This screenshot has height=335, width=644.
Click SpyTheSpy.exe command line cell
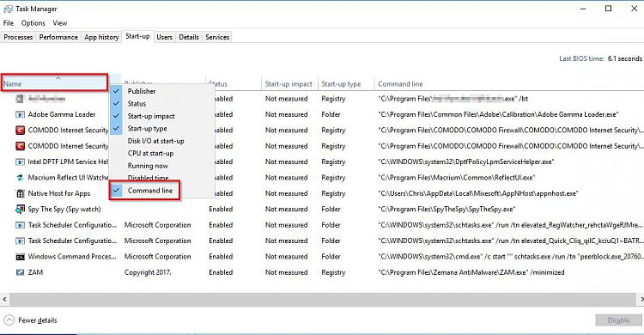pyautogui.click(x=447, y=210)
